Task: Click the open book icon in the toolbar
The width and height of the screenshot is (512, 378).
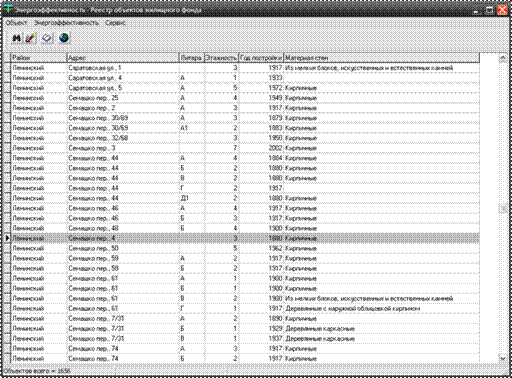Action: pyautogui.click(x=47, y=38)
